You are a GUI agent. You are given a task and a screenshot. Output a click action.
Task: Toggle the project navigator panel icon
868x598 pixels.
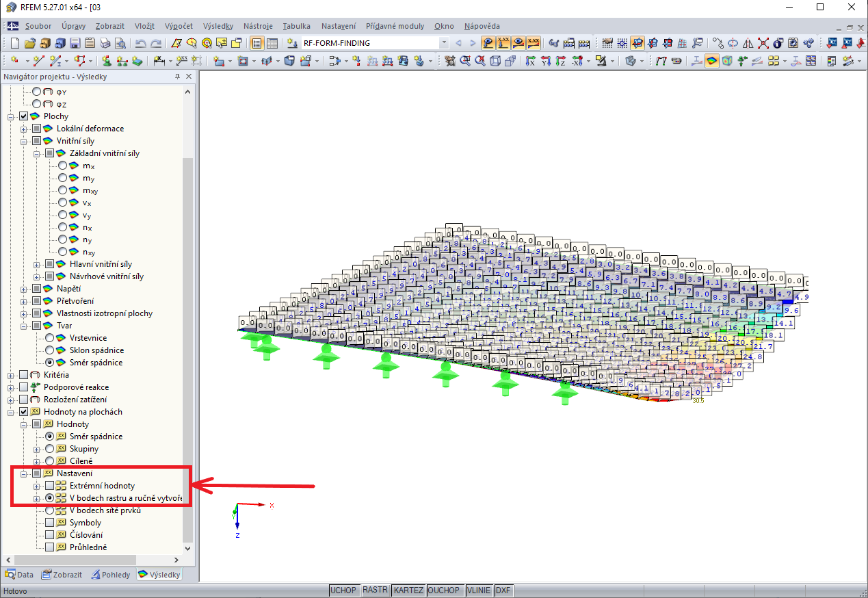[257, 43]
